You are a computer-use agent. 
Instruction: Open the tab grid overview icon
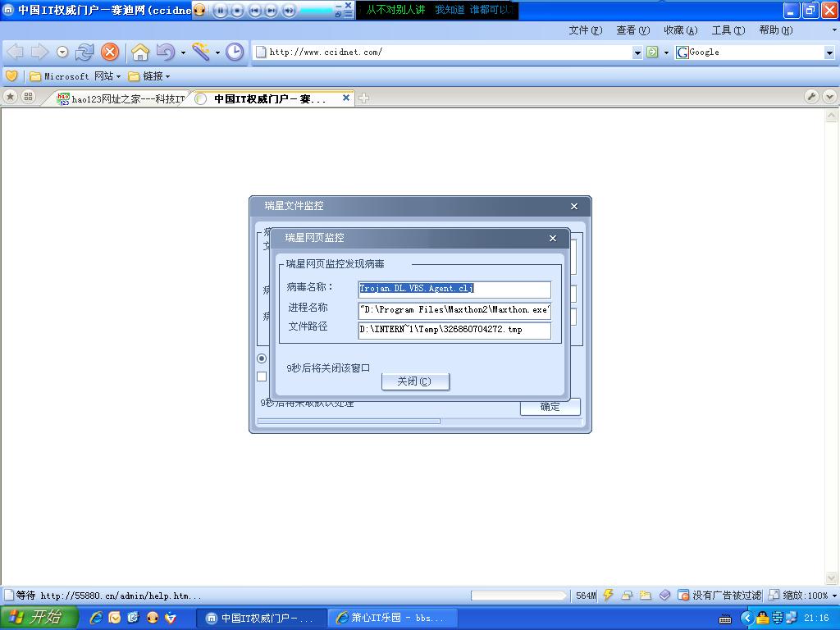pyautogui.click(x=28, y=97)
